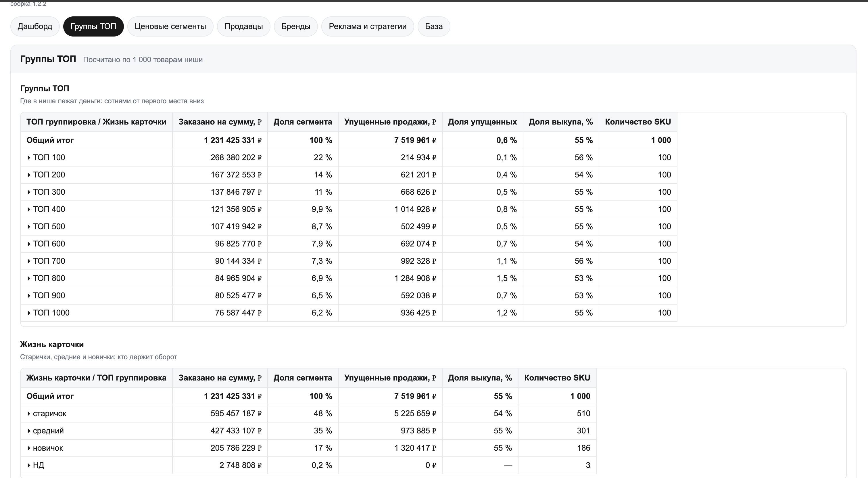Expand the новичок row

tap(29, 448)
